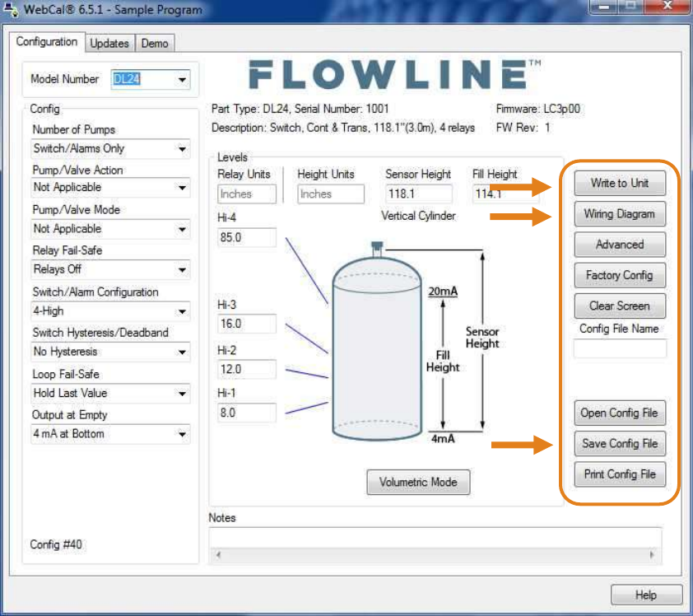Open the Output at Empty dropdown
693x616 pixels.
pyautogui.click(x=110, y=434)
